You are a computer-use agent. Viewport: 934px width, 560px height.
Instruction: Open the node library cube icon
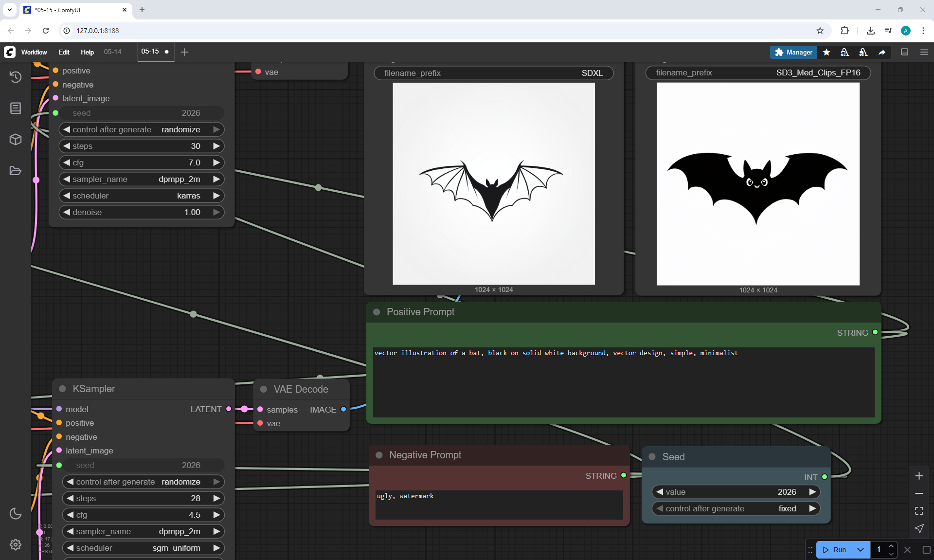coord(16,140)
